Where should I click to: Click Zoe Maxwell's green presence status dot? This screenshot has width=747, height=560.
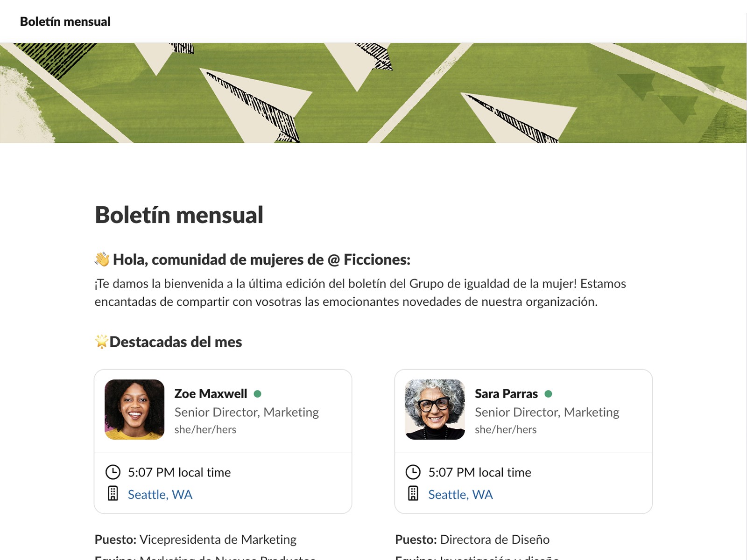257,394
